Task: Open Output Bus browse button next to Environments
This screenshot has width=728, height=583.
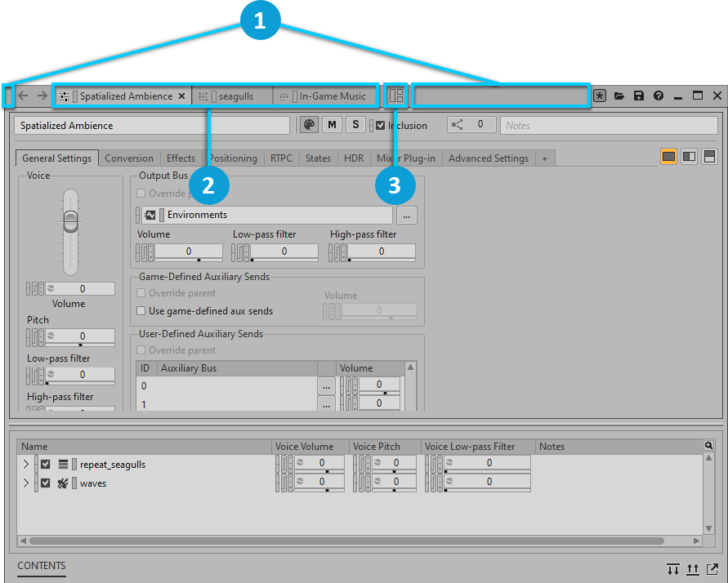Action: coord(408,216)
